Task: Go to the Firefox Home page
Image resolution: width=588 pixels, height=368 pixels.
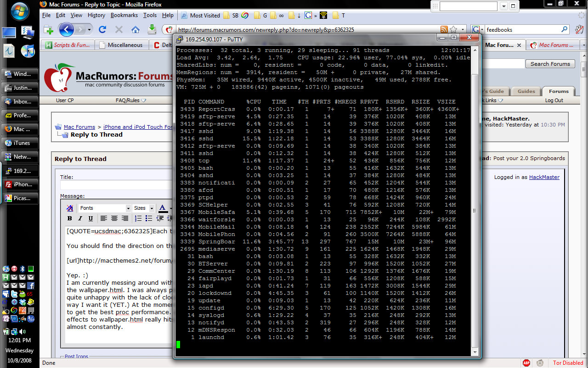Action: click(136, 29)
